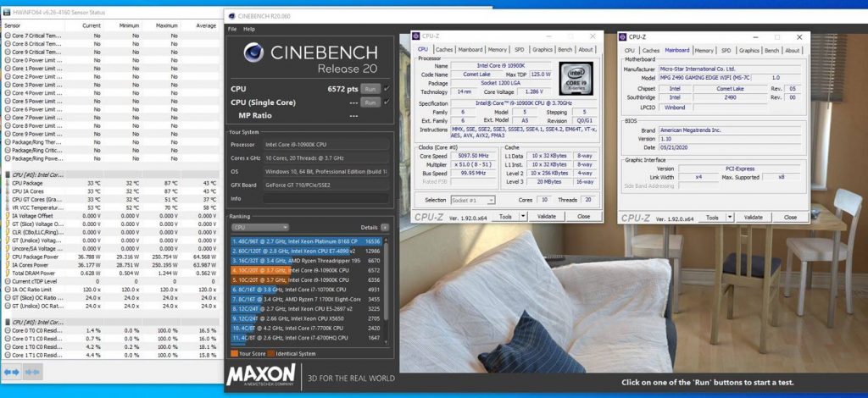This screenshot has width=868, height=398.
Task: Click Close button in CPU-Z processor window
Action: [x=583, y=217]
